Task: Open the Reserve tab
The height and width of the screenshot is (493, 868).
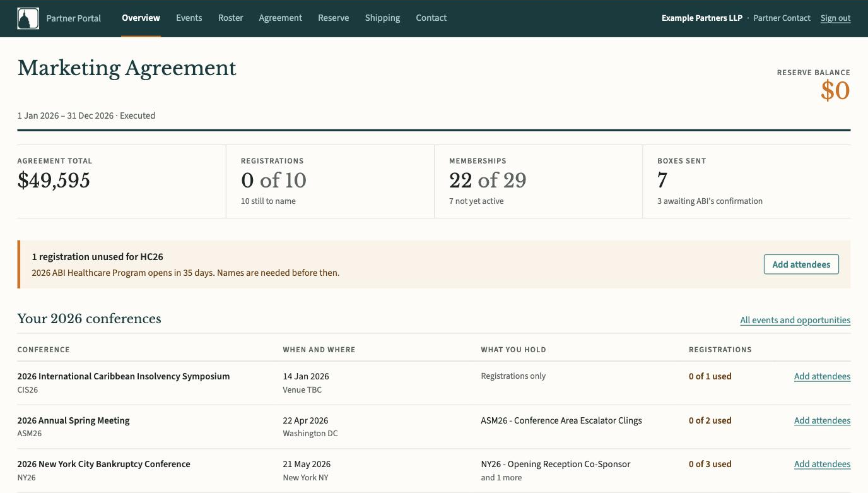Action: pos(333,18)
